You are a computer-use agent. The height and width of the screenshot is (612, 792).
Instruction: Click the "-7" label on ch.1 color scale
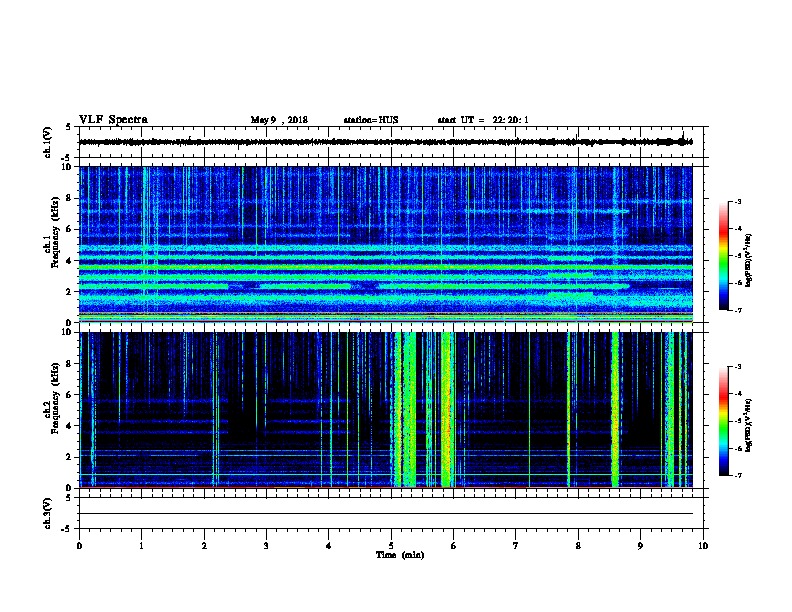[x=738, y=310]
